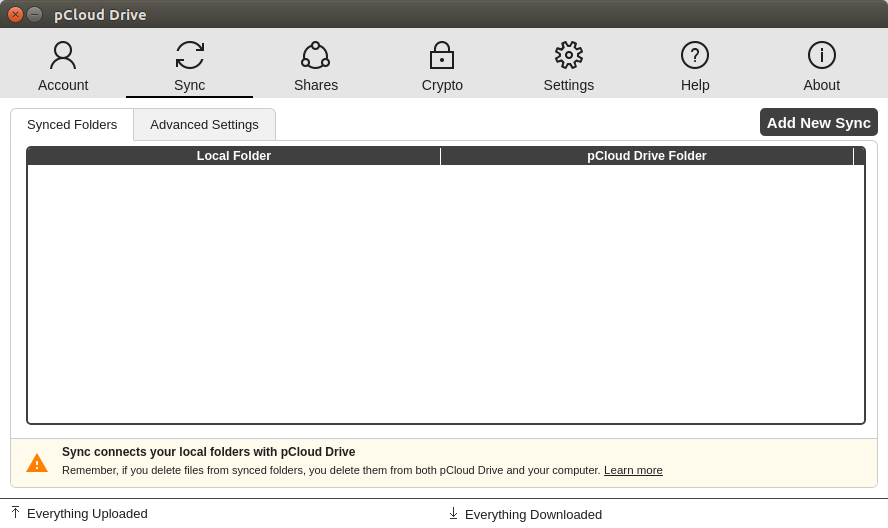Click the orange warning triangle icon

point(37,463)
